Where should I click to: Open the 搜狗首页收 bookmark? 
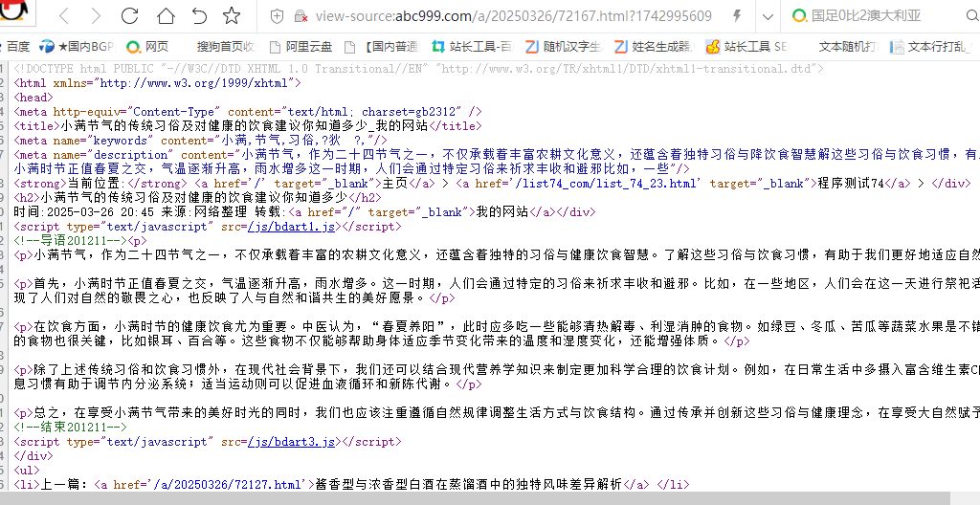226,46
